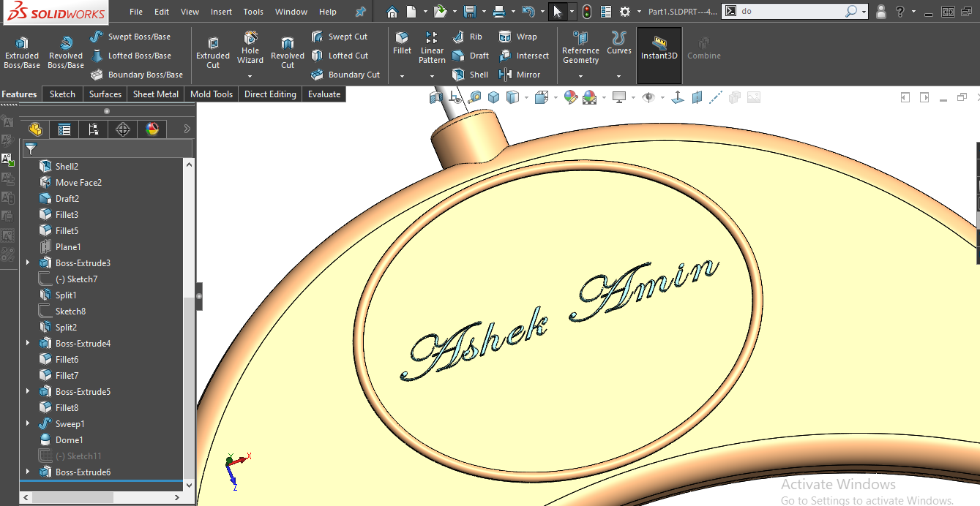Open the Options gear icon

click(x=625, y=12)
